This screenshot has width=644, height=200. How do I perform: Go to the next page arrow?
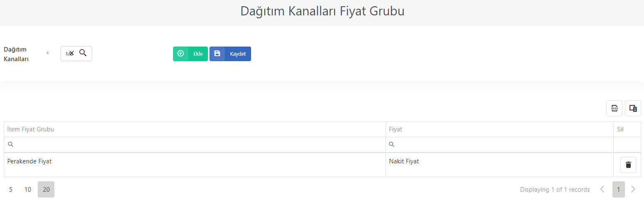[633, 189]
